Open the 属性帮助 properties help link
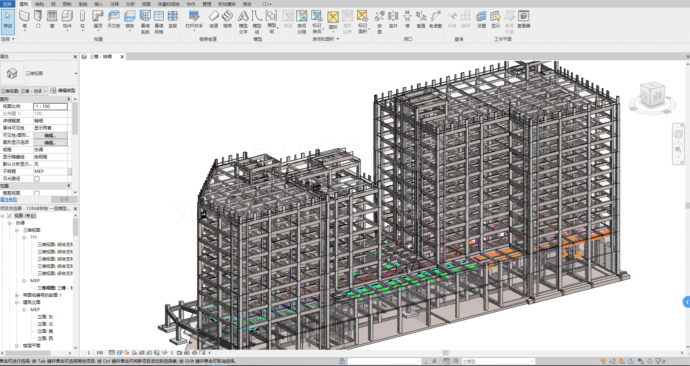 tap(9, 199)
